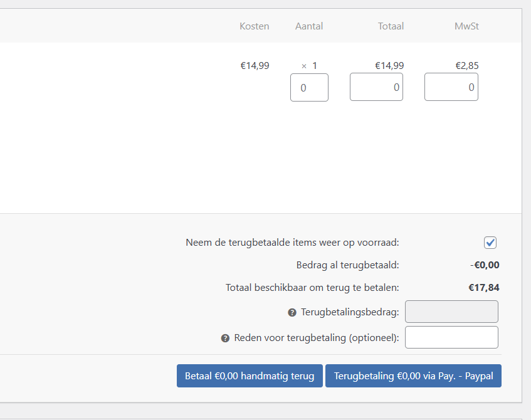The width and height of the screenshot is (531, 420).
Task: Click the × 1 ordered quantity text
Action: coord(309,66)
